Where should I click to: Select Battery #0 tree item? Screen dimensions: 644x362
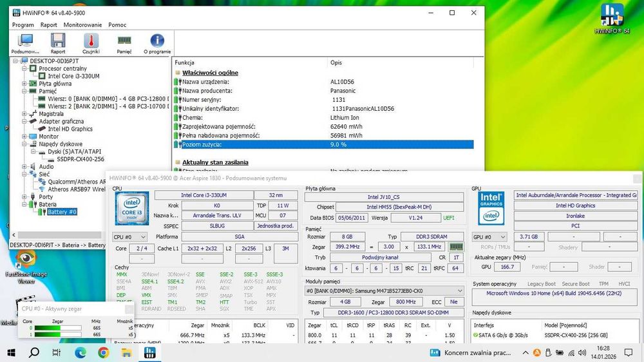tap(62, 212)
